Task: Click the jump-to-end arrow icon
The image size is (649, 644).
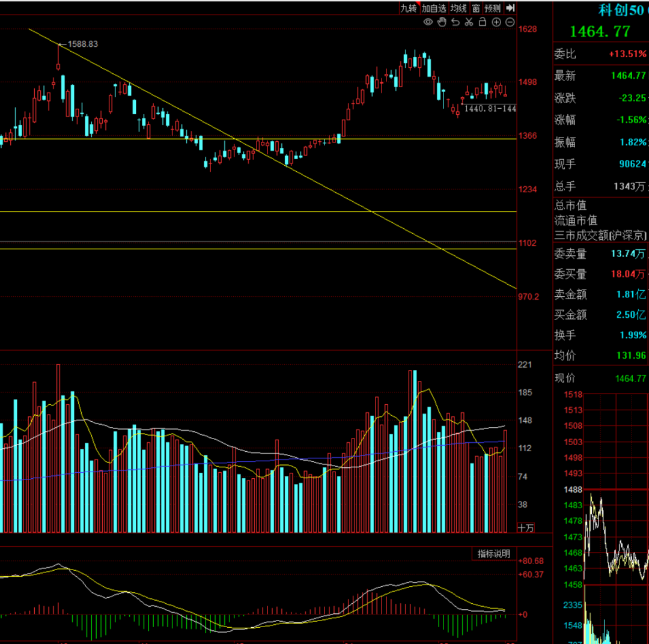Action: (510, 8)
